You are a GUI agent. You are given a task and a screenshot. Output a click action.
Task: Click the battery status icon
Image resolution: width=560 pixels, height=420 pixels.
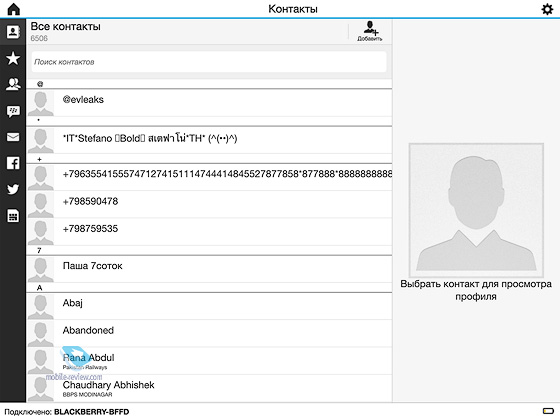tap(548, 411)
